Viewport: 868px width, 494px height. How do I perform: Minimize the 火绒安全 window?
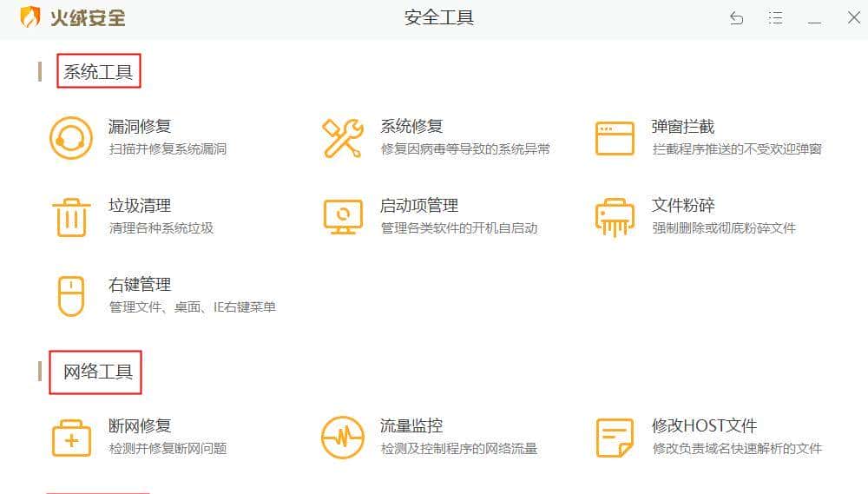(x=814, y=23)
